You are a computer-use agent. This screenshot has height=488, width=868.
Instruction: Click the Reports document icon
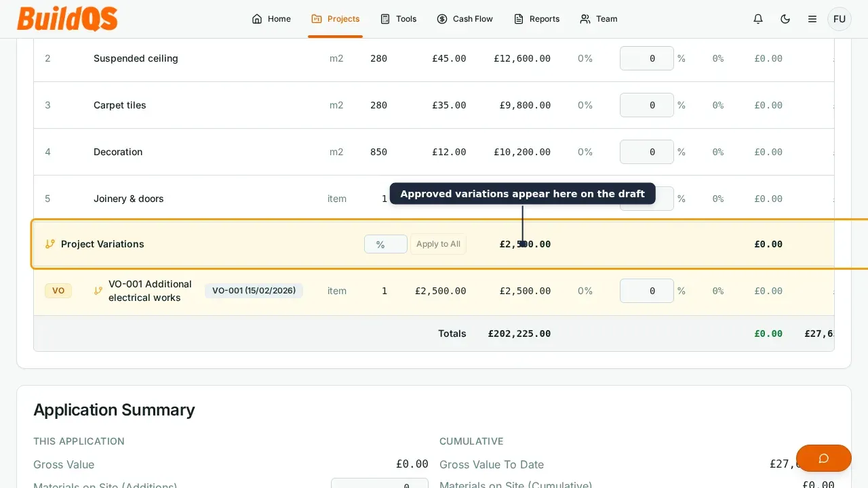click(519, 19)
